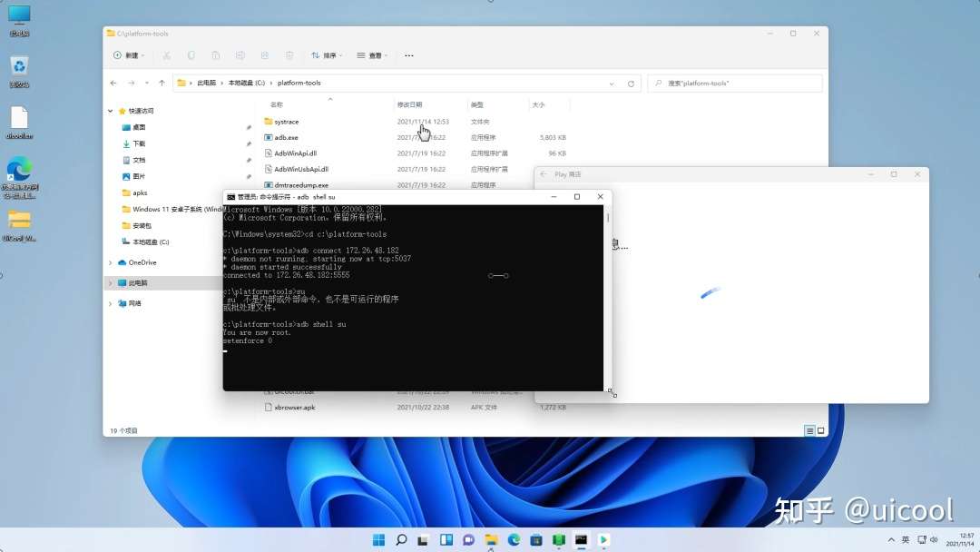Open taskbar clock and date
Image resolution: width=980 pixels, height=552 pixels.
point(961,539)
